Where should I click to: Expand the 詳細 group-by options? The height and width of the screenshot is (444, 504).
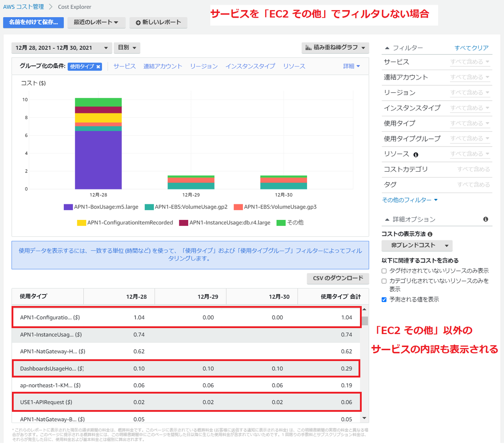click(x=352, y=66)
